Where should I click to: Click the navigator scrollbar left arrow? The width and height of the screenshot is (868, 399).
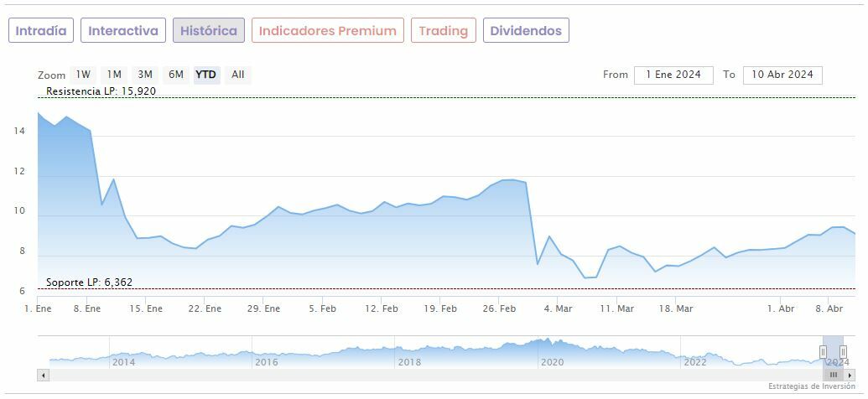[43, 375]
